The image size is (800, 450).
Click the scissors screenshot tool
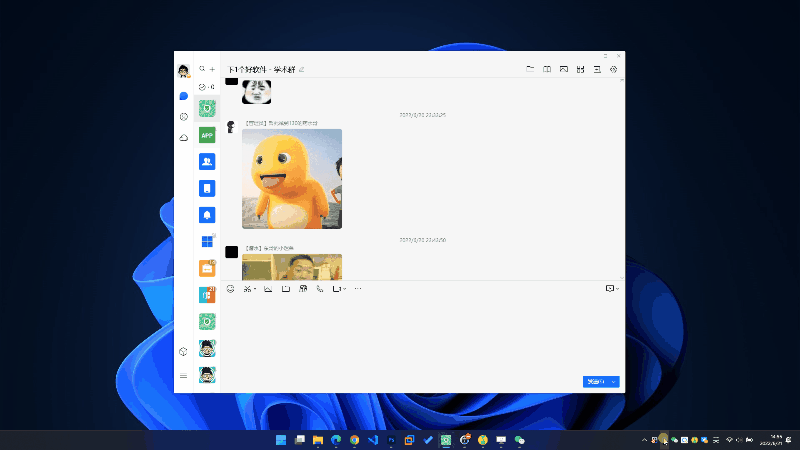[x=247, y=289]
